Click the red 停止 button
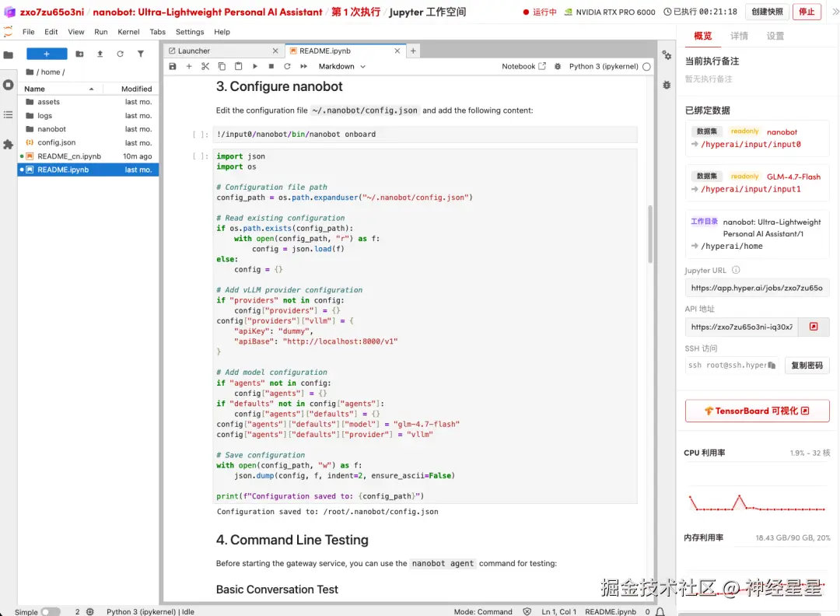 click(807, 11)
